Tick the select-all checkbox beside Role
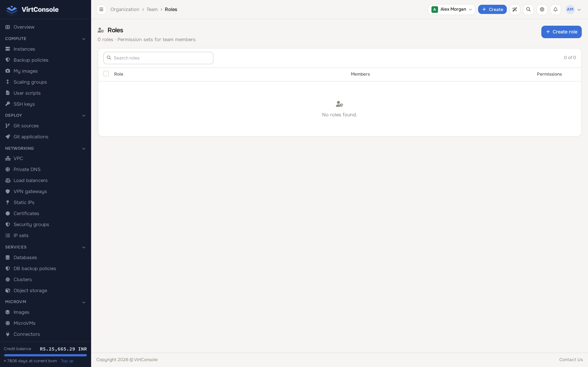 coord(106,74)
